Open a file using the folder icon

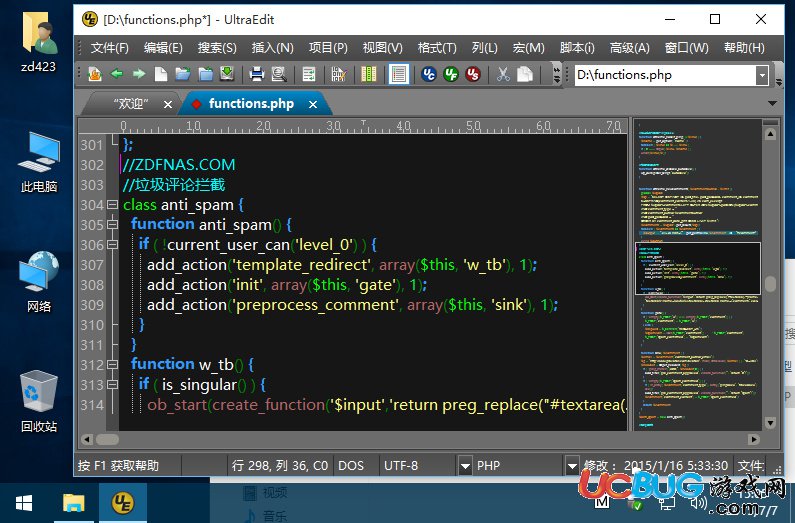(183, 74)
